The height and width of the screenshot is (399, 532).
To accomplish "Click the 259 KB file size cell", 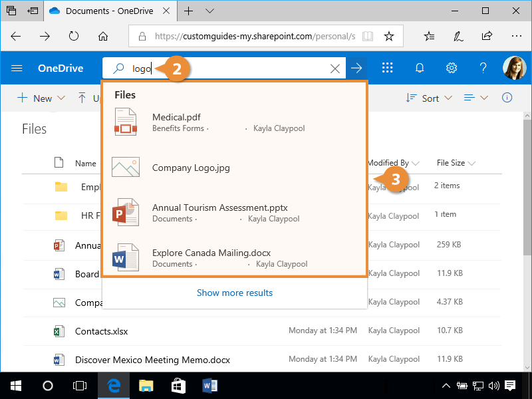I will coord(449,245).
